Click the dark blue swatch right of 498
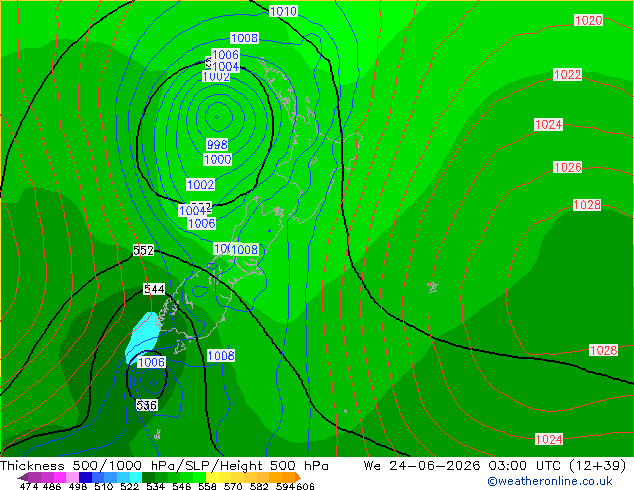 [85, 477]
